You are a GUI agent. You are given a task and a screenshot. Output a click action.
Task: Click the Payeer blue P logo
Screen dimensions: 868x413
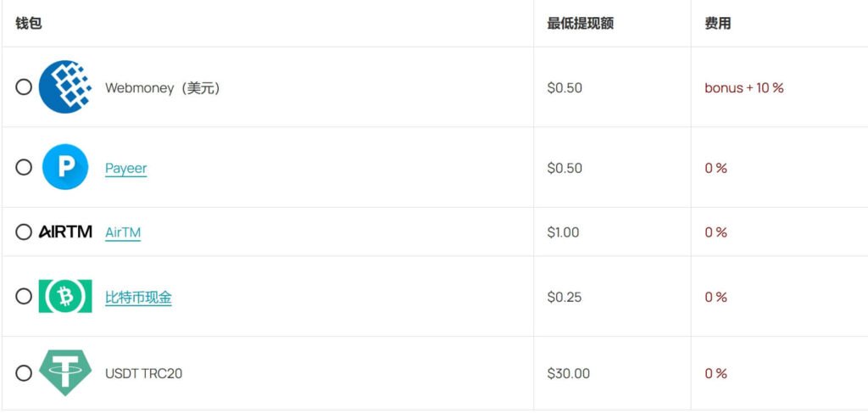(x=65, y=168)
